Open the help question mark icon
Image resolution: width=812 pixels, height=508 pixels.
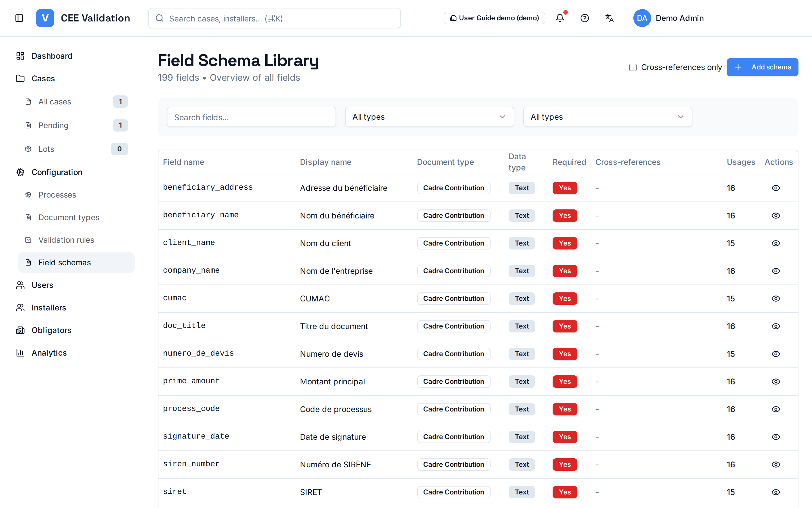point(584,18)
